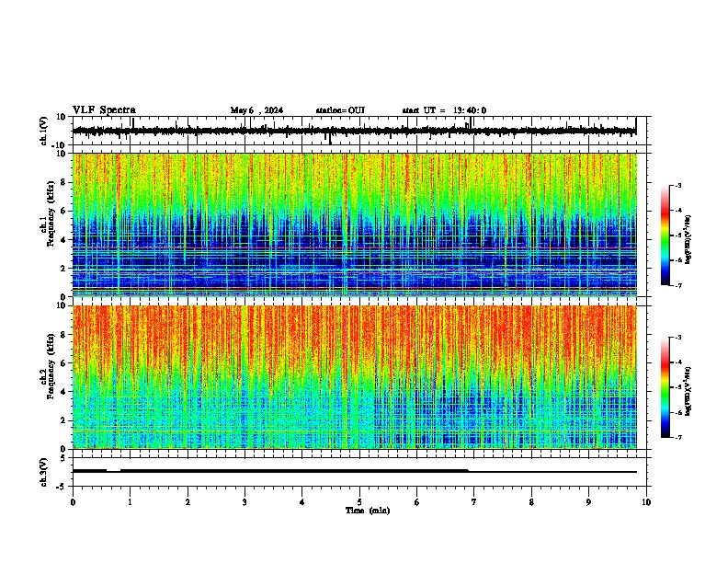The image size is (728, 563).
Task: Click the ch.2 color scale bar
Action: click(x=665, y=387)
